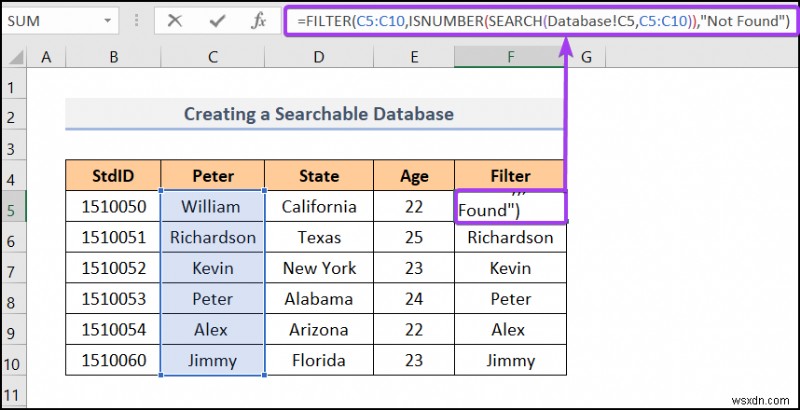Open the Insert Function fx dialog
This screenshot has height=410, width=800.
256,21
